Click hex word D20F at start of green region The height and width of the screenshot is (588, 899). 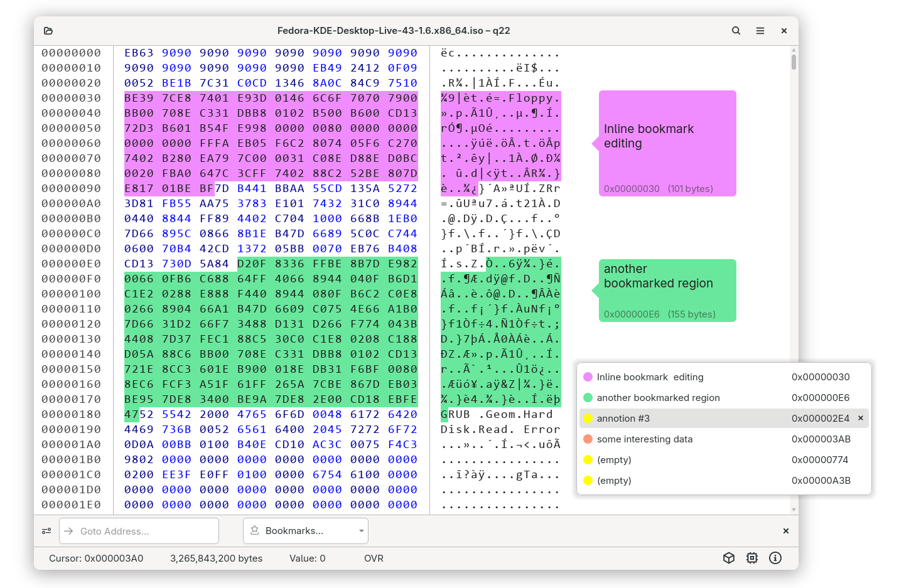(252, 264)
